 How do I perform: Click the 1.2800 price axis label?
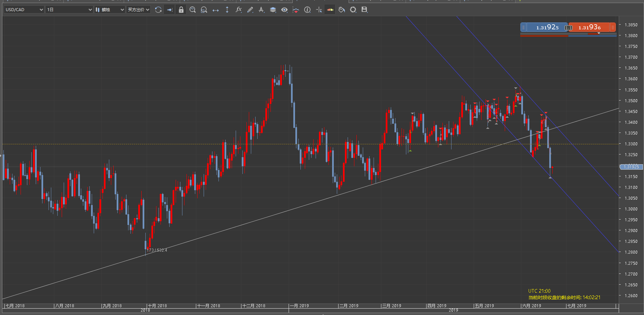click(631, 252)
